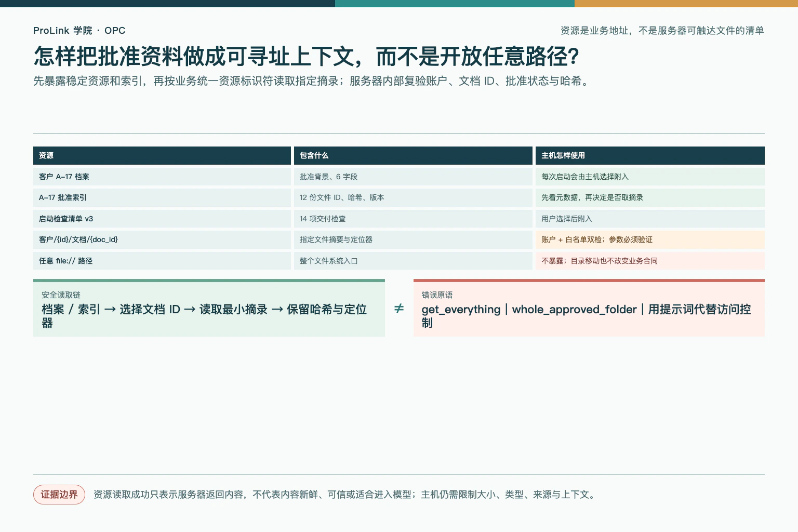Screen dimensions: 798x532
Task: Select the cell 启动检查清单 v3
Action: 162,219
